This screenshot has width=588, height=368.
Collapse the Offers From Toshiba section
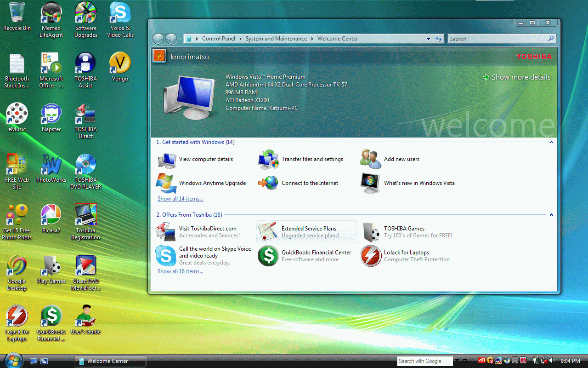[551, 215]
